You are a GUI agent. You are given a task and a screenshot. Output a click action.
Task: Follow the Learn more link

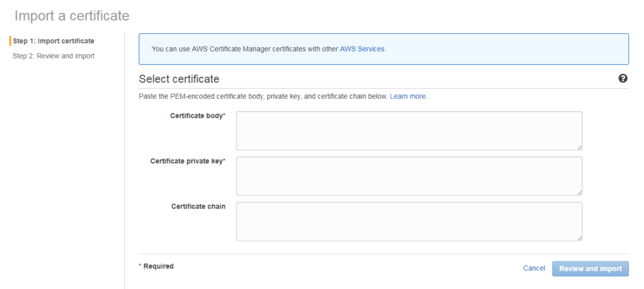408,97
